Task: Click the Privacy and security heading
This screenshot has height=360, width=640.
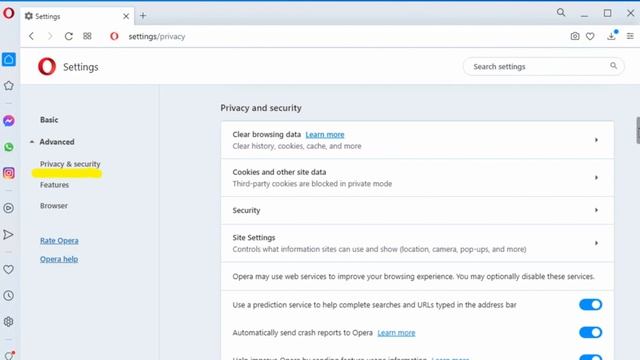Action: coord(261,108)
